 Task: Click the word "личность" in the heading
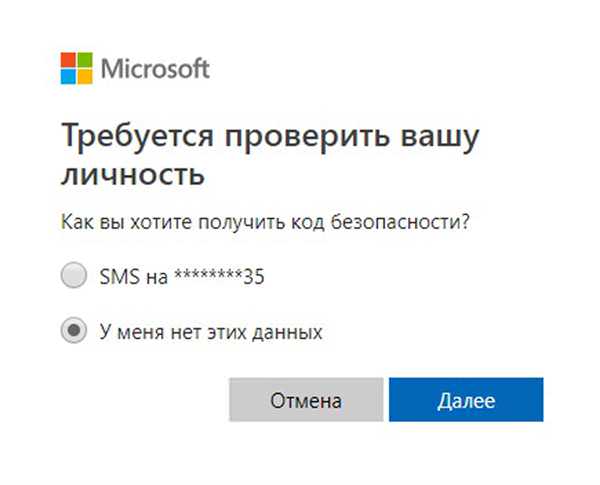tap(133, 176)
